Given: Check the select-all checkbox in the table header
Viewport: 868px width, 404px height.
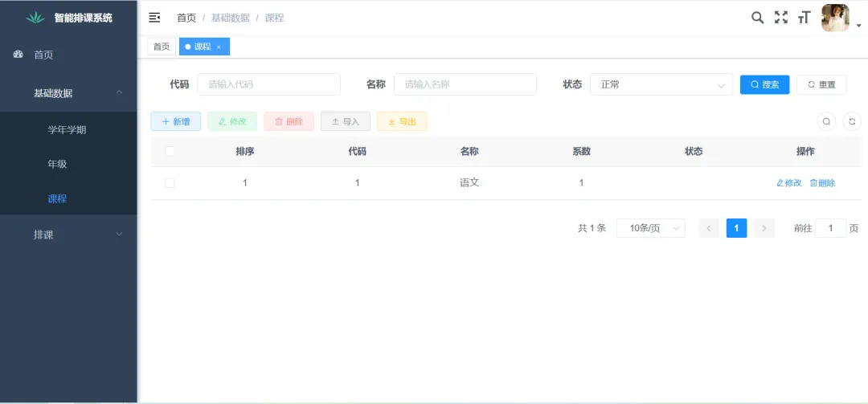Looking at the screenshot, I should [x=170, y=151].
